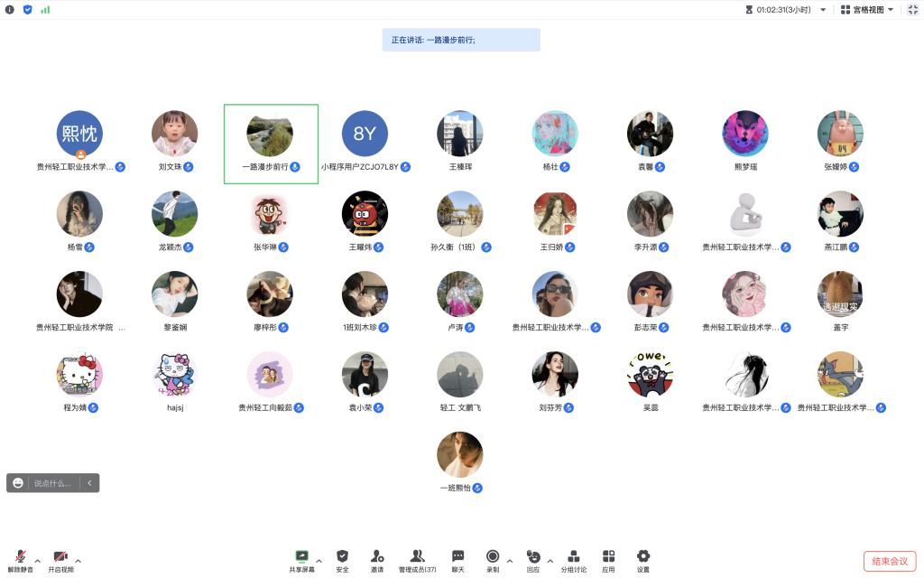This screenshot has height=578, width=924.
Task: Start recording with the 录制 icon
Action: [x=493, y=560]
